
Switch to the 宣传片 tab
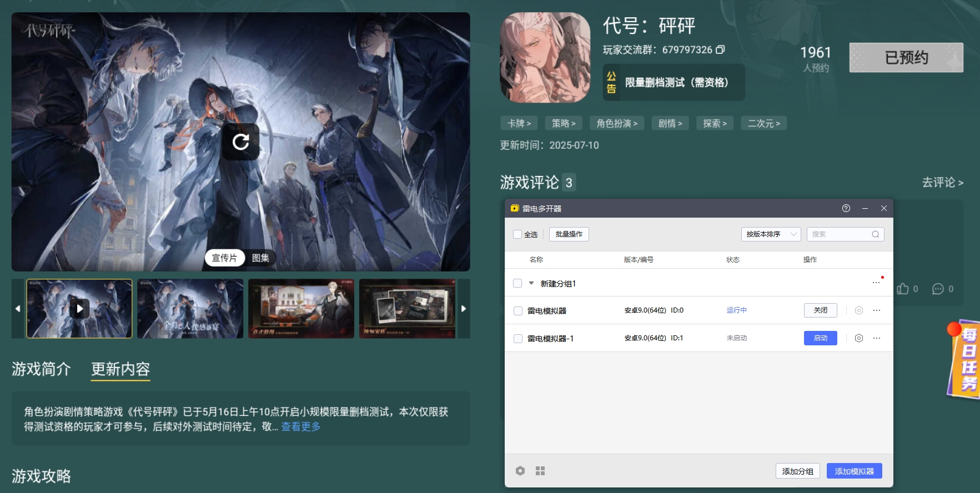(224, 258)
